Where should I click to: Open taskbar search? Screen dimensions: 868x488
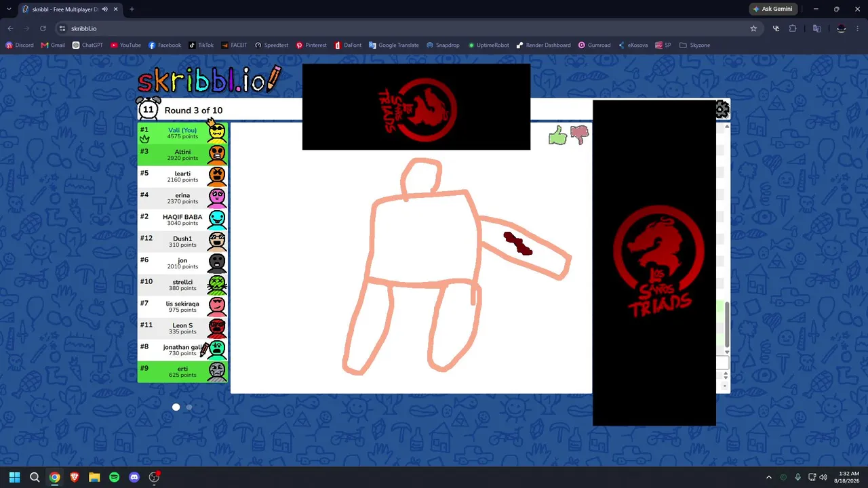click(x=35, y=477)
